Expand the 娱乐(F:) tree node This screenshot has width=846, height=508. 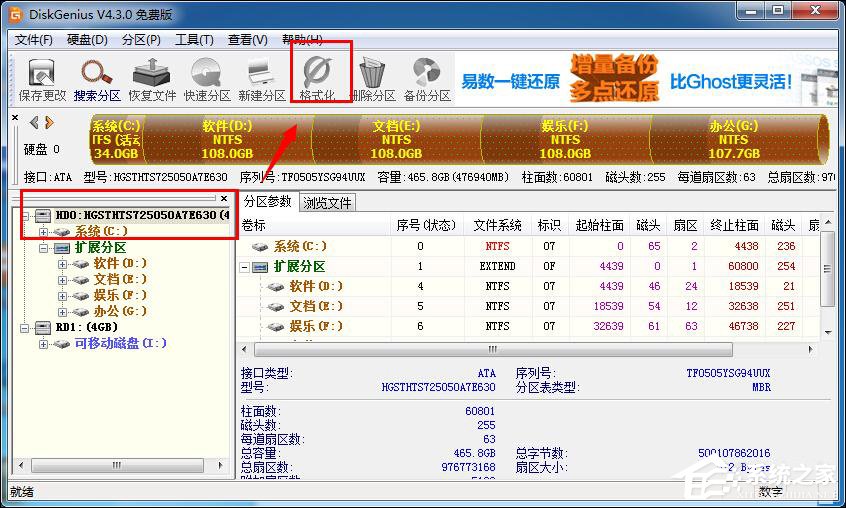63,296
